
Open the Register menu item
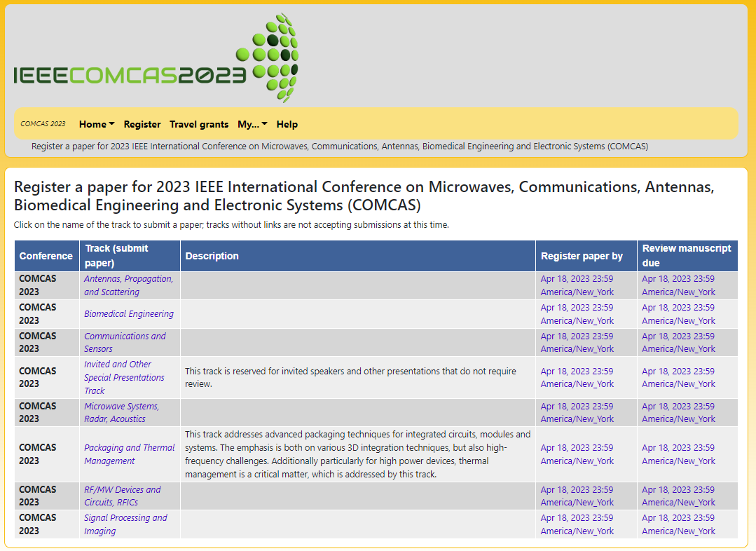(142, 125)
